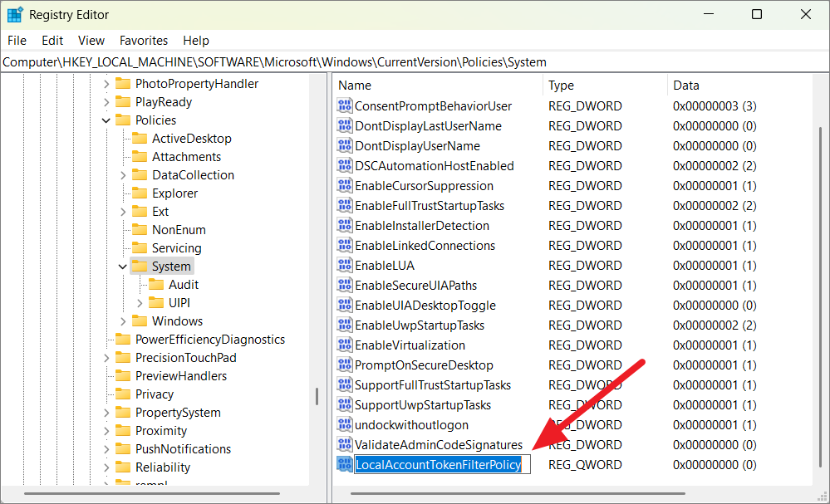Image resolution: width=830 pixels, height=504 pixels.
Task: Click the REG_QWORD type of LocalAccountTokenFilterPolicy
Action: click(x=585, y=465)
